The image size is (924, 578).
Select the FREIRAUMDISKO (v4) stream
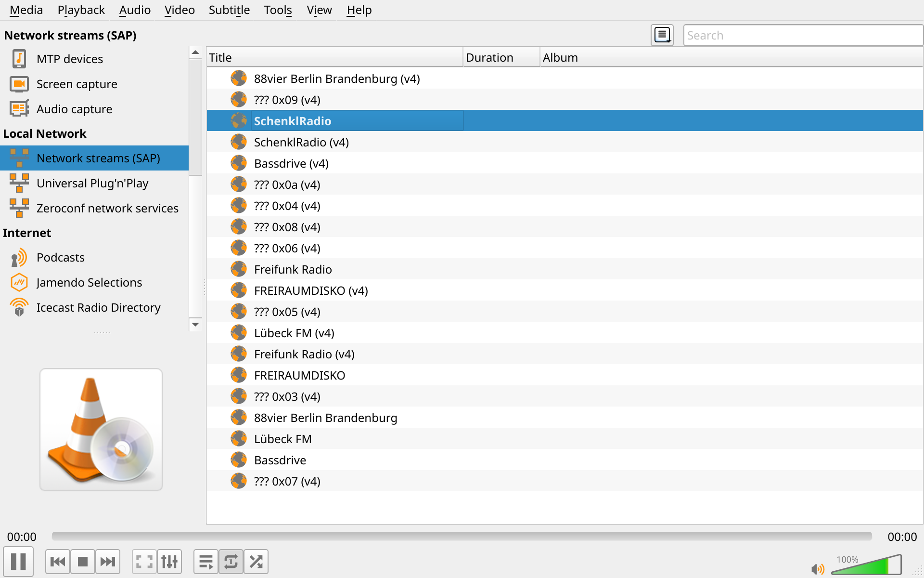pyautogui.click(x=565, y=290)
